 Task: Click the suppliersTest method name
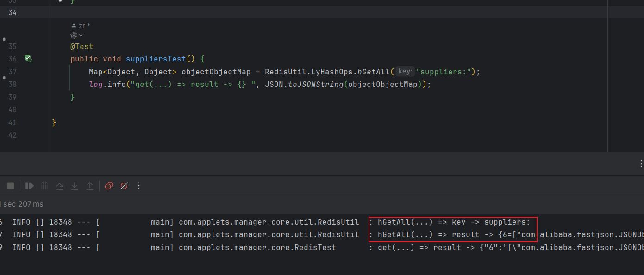[156, 59]
